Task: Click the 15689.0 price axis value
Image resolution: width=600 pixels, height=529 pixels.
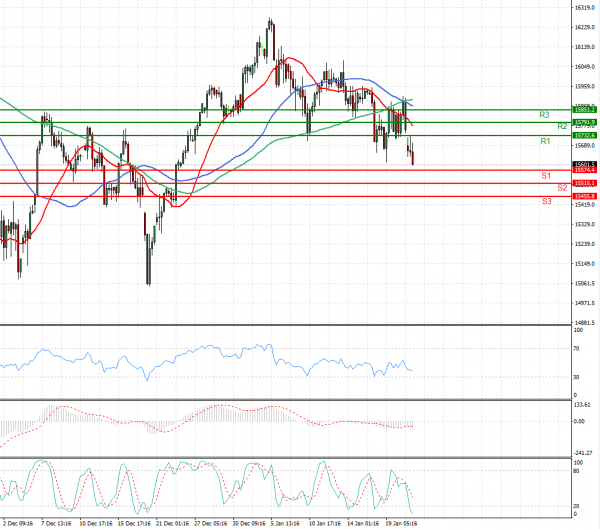Action: 585,145
